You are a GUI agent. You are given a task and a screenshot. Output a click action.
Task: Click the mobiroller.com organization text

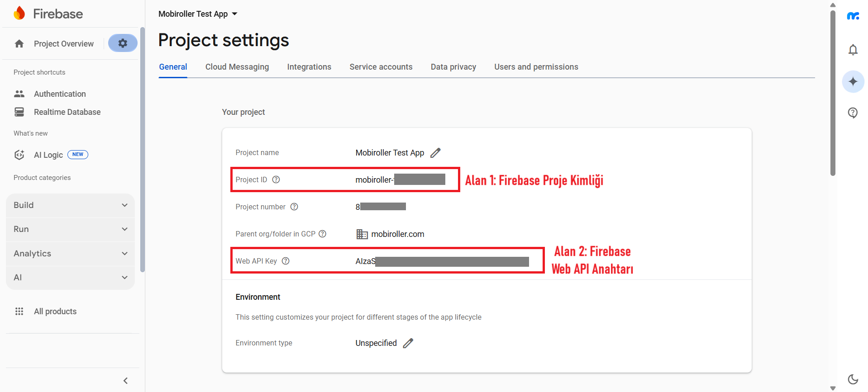398,234
